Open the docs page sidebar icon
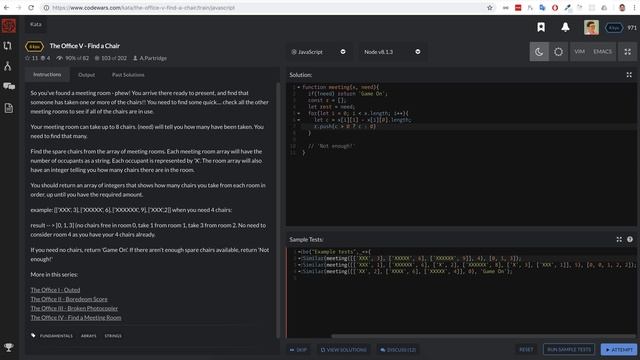Image resolution: width=640 pixels, height=360 pixels. pyautogui.click(x=9, y=108)
